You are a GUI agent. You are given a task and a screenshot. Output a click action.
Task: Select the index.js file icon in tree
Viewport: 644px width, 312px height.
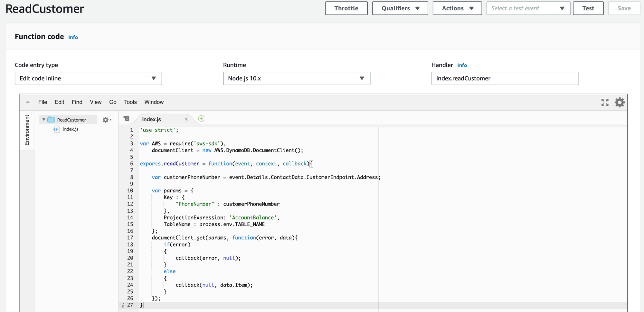click(x=56, y=129)
